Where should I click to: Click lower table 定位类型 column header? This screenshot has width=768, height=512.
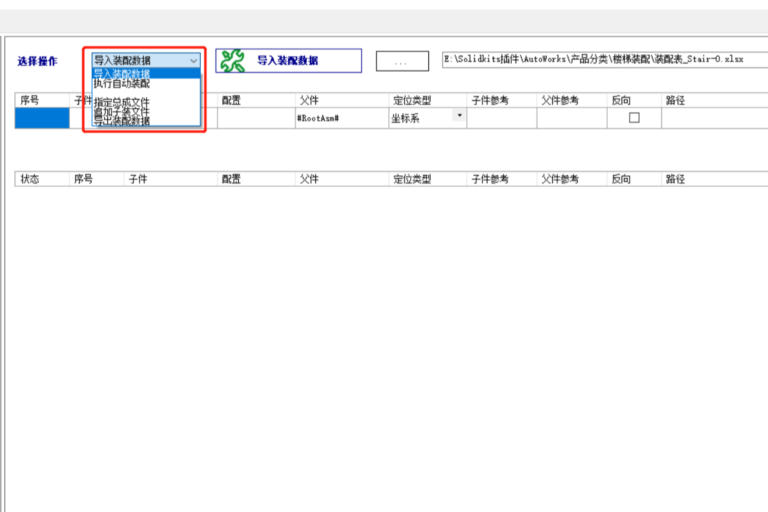[428, 179]
